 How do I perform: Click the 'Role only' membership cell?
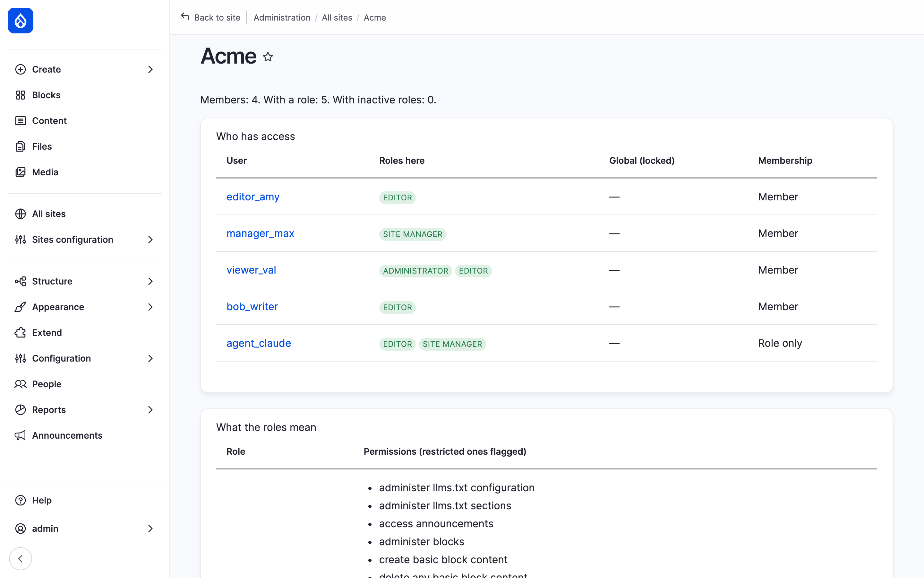tap(780, 343)
